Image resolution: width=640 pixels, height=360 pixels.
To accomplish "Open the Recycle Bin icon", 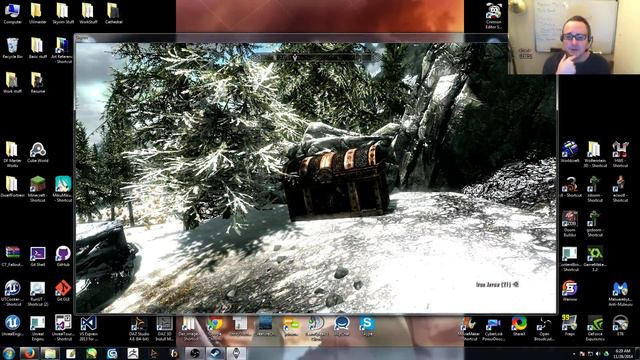I will (x=12, y=48).
